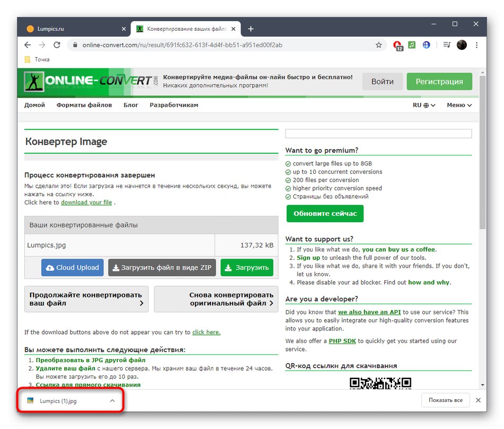Open the Chrome profile avatar

(x=462, y=45)
